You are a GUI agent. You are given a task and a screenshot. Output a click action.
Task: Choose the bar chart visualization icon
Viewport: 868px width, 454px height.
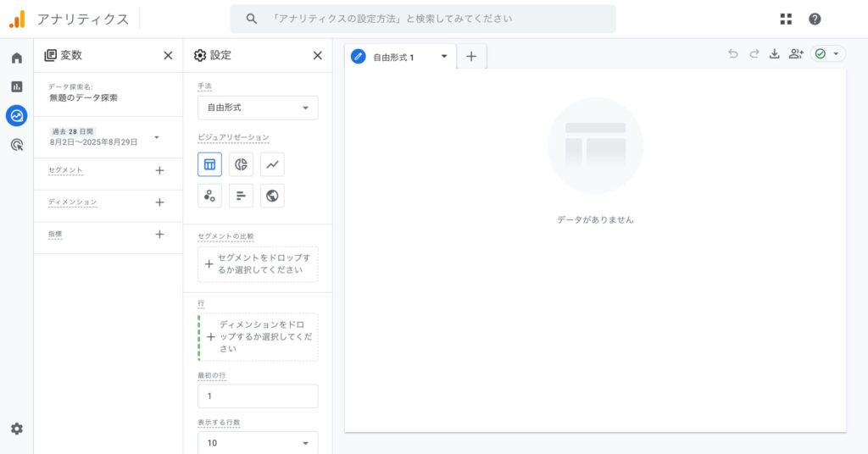click(x=241, y=196)
